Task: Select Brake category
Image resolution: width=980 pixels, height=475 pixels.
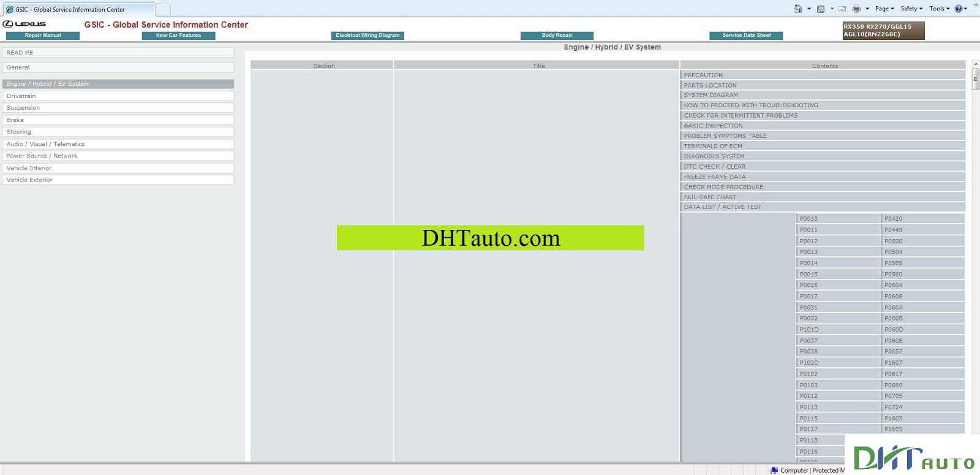Action: 118,120
